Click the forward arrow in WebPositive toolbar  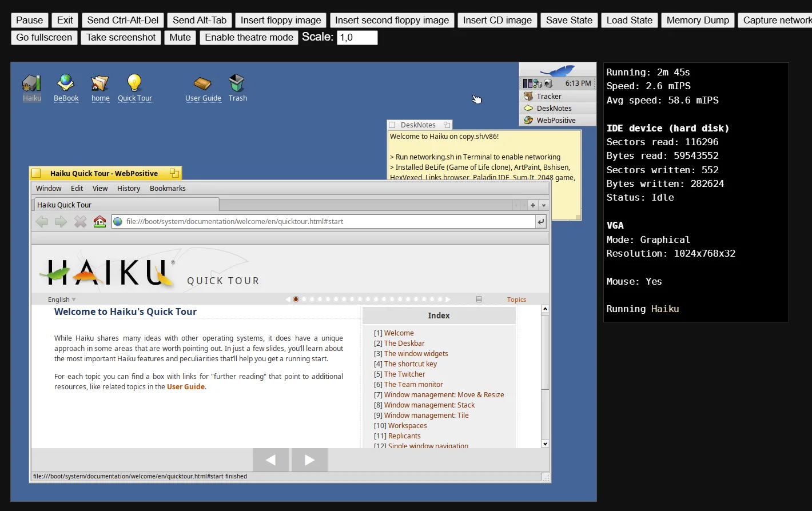pyautogui.click(x=61, y=222)
